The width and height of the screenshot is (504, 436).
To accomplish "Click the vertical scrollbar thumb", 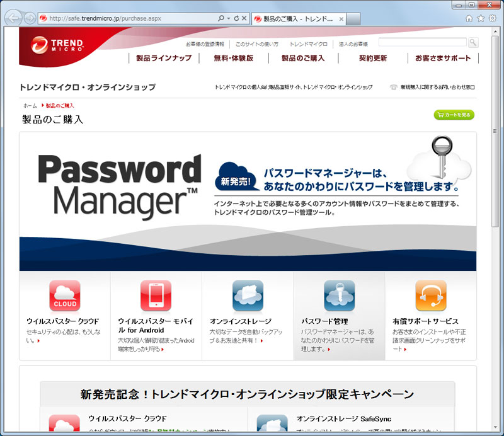I will click(x=495, y=132).
